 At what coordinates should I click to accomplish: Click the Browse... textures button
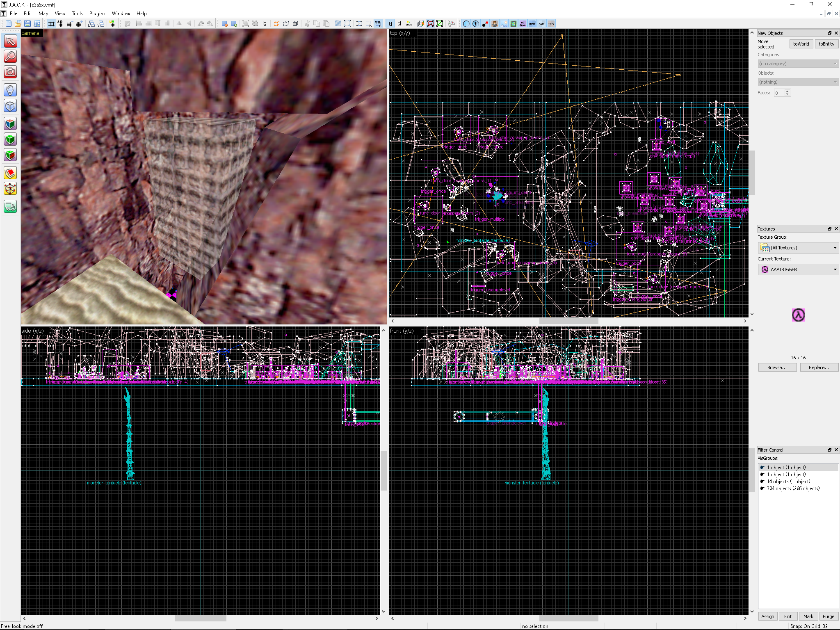(777, 367)
